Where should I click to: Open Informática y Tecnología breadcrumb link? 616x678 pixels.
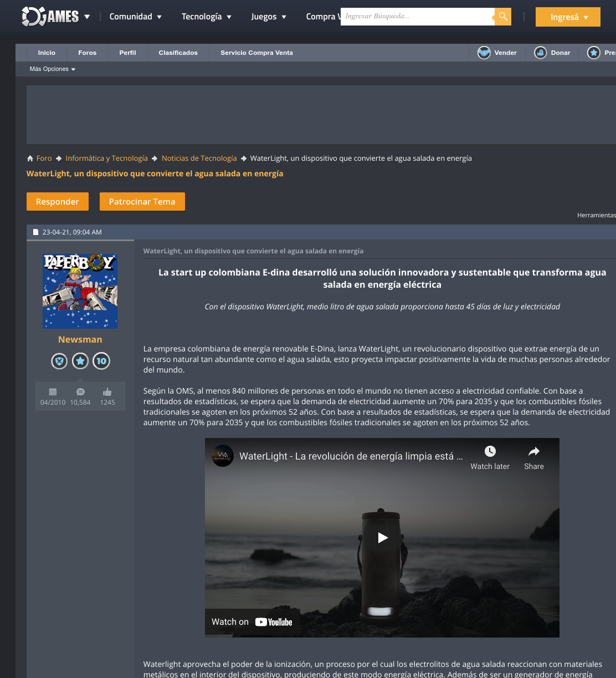pos(106,159)
